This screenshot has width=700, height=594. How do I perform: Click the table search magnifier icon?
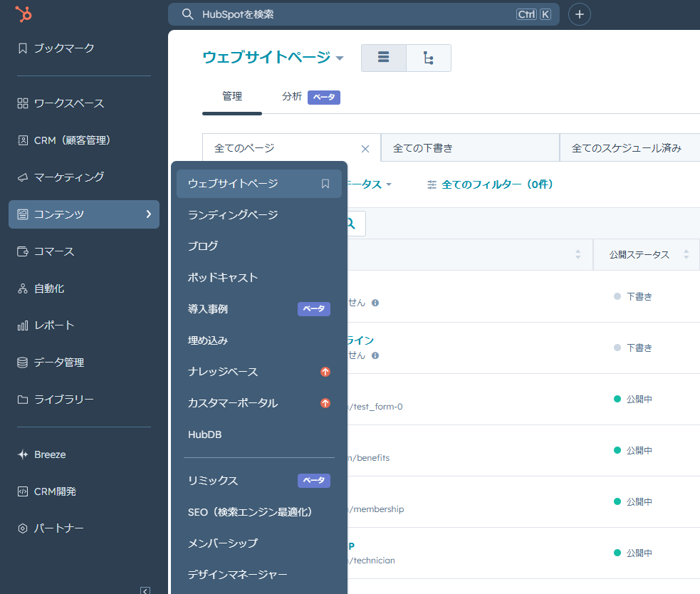351,224
